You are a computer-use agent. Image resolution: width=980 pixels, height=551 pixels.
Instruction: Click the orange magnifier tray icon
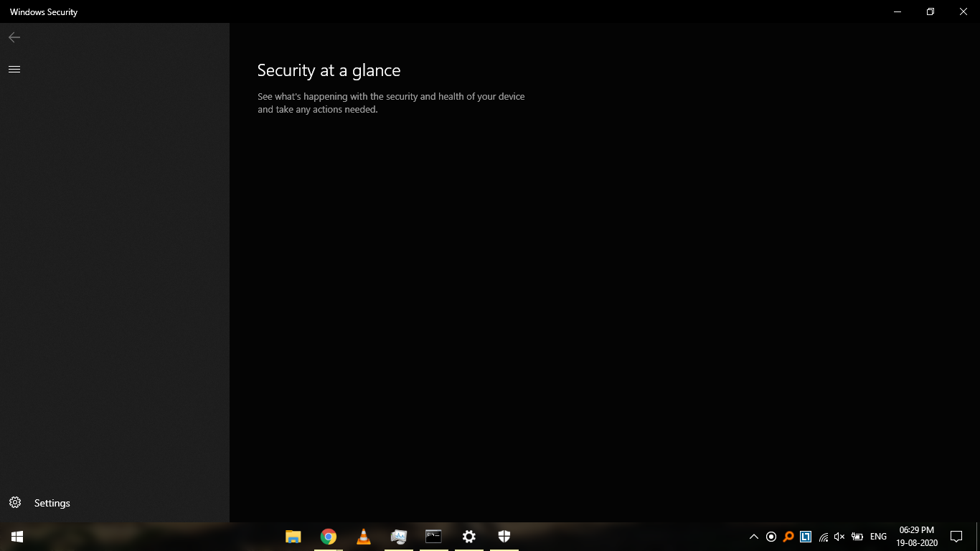(788, 537)
